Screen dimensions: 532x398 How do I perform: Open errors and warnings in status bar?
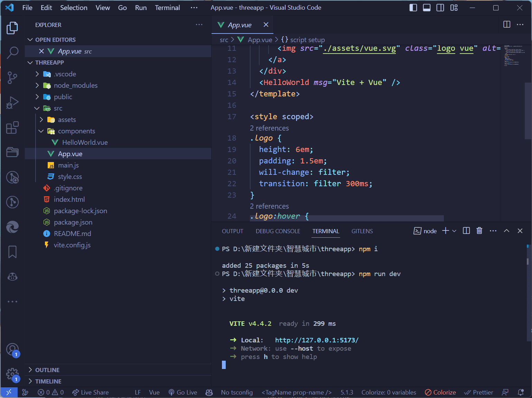click(x=51, y=392)
